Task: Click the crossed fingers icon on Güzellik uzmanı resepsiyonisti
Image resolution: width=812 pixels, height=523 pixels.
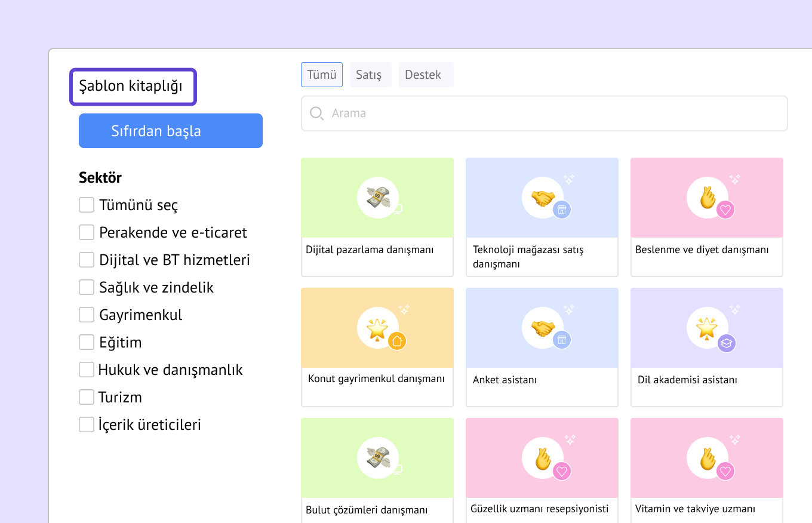Action: click(x=542, y=458)
